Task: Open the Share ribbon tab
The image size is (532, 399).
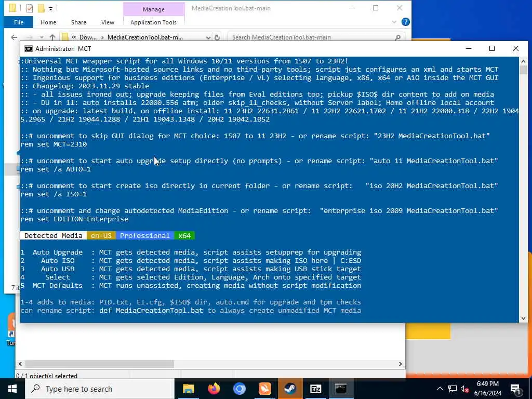Action: [x=78, y=22]
